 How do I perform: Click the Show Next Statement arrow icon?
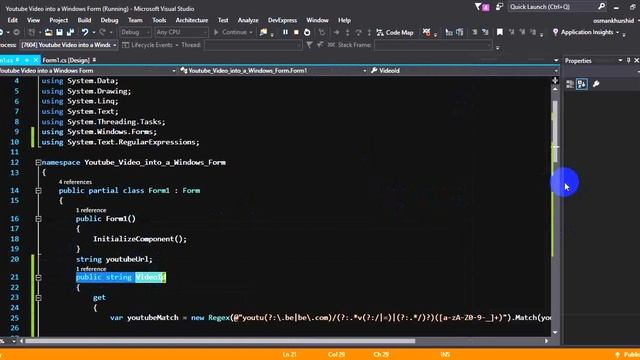pos(336,32)
